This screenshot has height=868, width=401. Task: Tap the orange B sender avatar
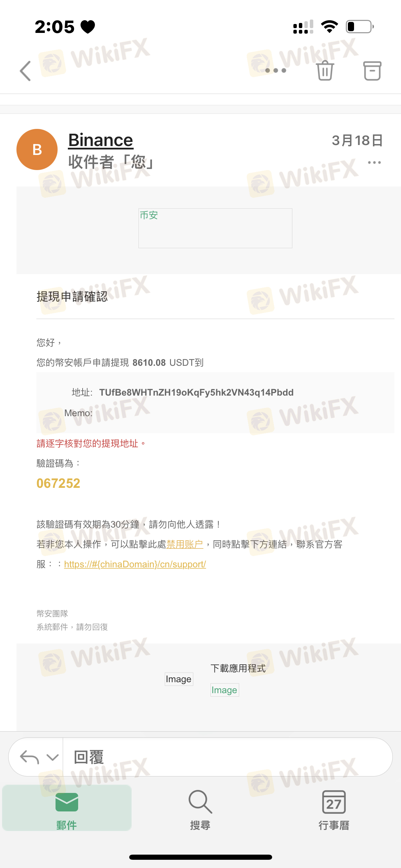(x=37, y=149)
